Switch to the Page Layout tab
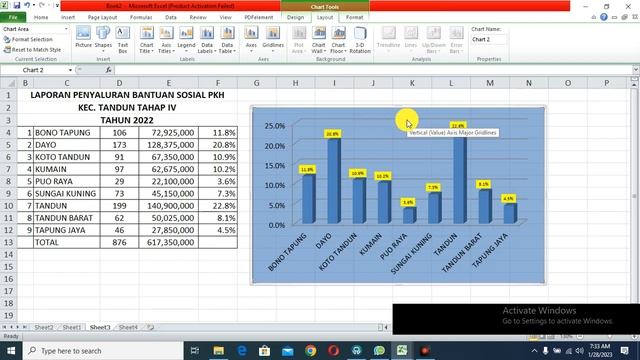 click(102, 17)
